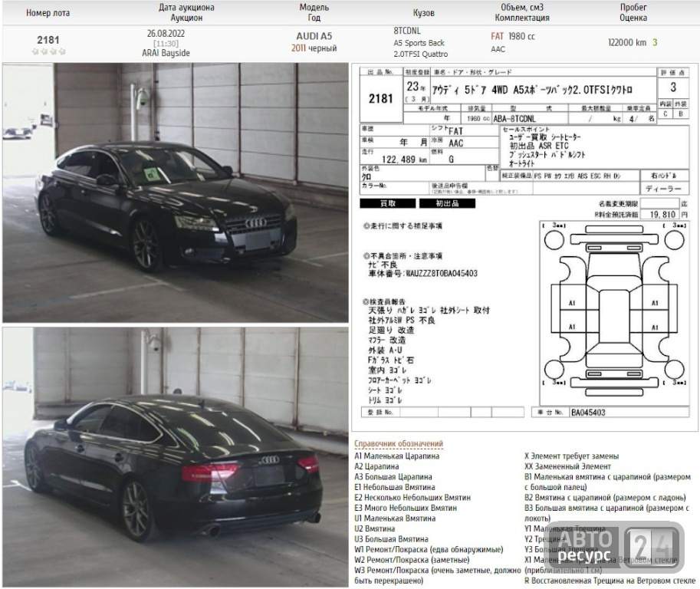This screenshot has width=700, height=589.
Task: Click the Пробег Оценка column header
Action: coord(633,12)
